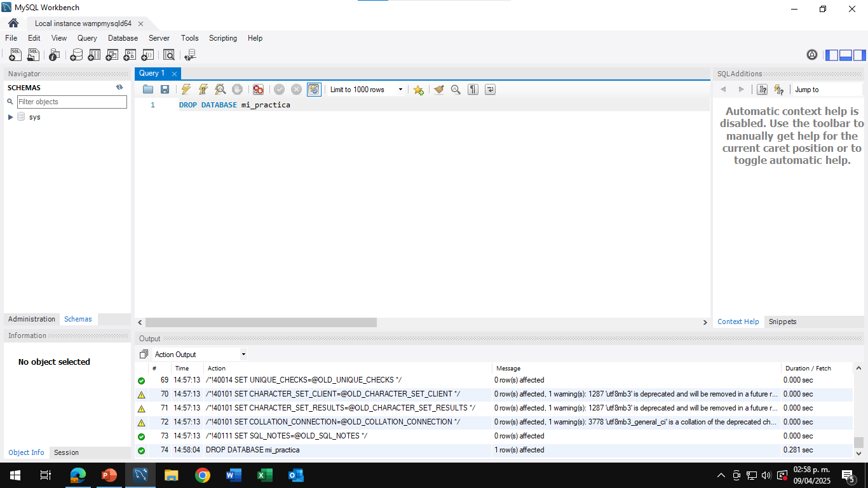Search table data icon
This screenshot has width=868, height=488.
click(168, 55)
